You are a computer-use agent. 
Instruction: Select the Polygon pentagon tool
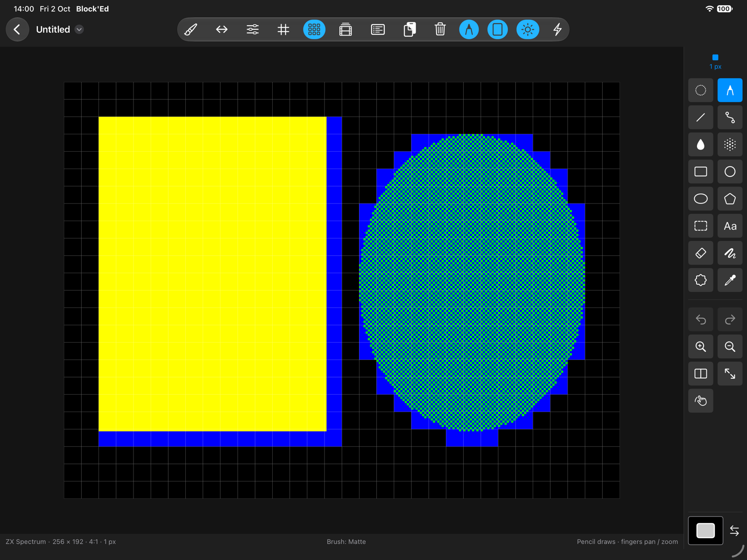730,199
